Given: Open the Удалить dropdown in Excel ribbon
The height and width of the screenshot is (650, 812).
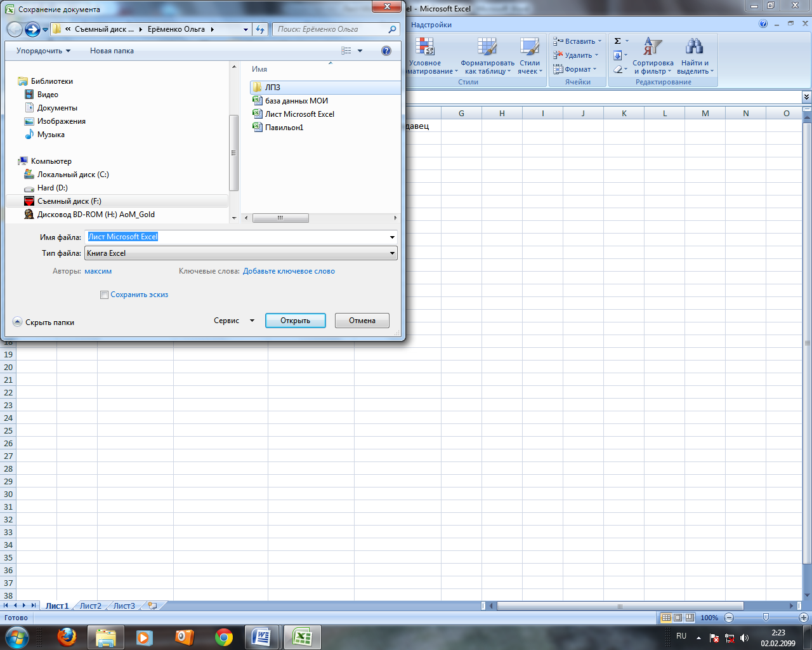Looking at the screenshot, I should click(576, 55).
